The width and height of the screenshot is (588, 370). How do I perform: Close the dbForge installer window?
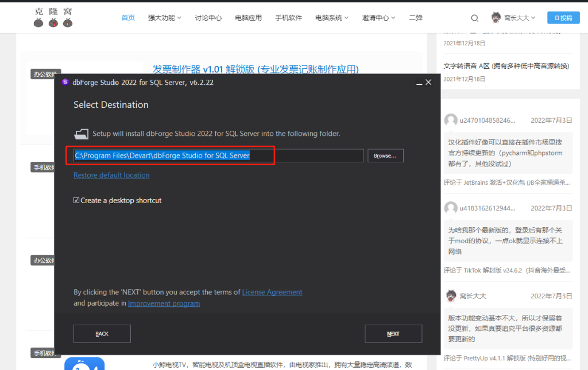428,82
